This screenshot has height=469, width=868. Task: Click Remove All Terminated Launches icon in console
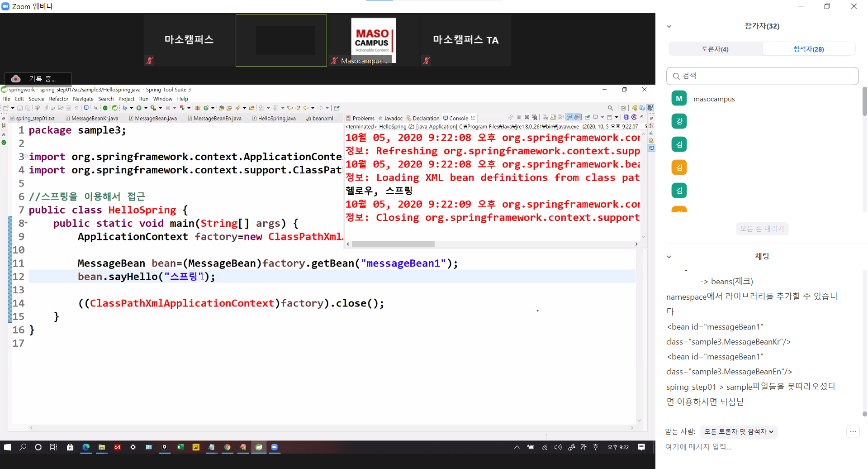(535, 117)
